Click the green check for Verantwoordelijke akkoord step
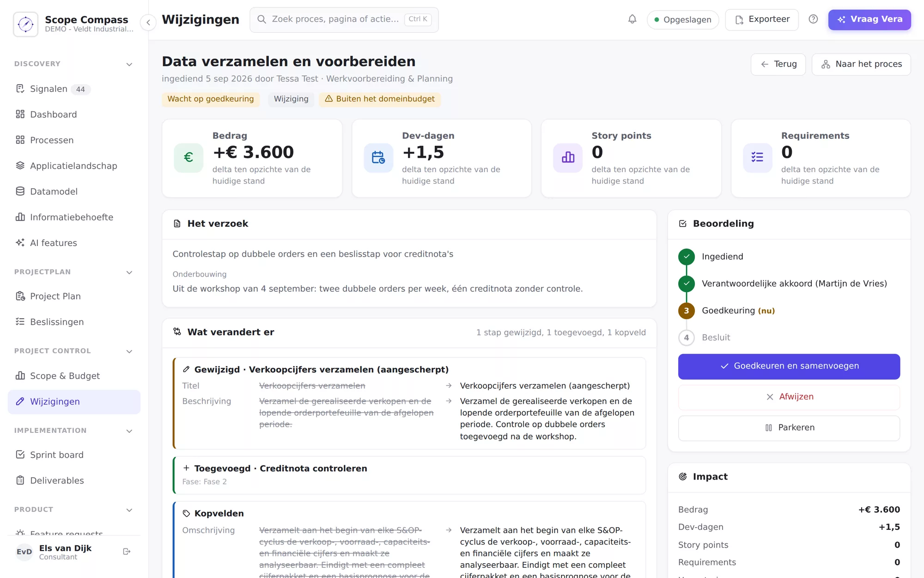Screen dimensions: 924x578 point(687,283)
